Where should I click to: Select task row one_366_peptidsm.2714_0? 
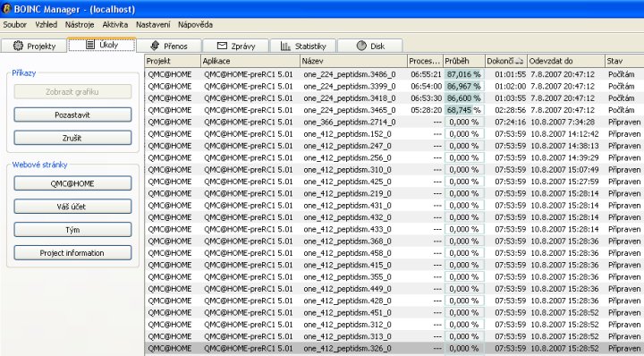click(394, 122)
